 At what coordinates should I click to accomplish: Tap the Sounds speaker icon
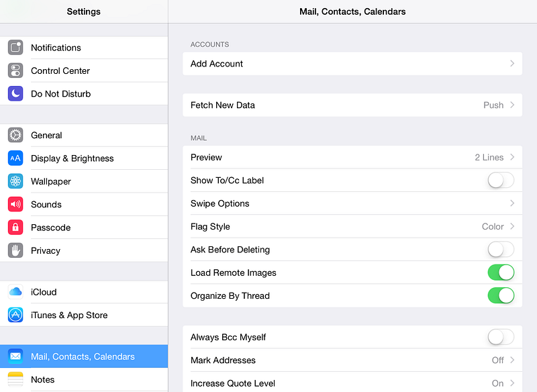coord(15,204)
